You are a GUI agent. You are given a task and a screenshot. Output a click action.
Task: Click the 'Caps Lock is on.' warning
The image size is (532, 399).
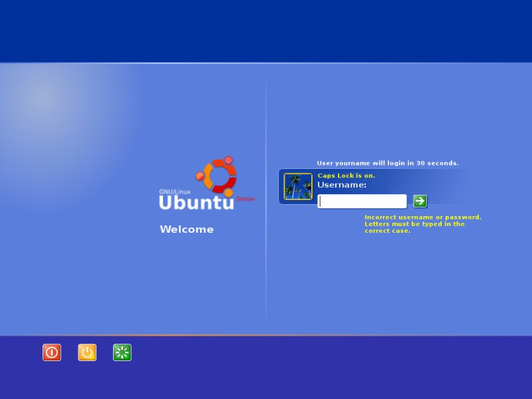346,176
